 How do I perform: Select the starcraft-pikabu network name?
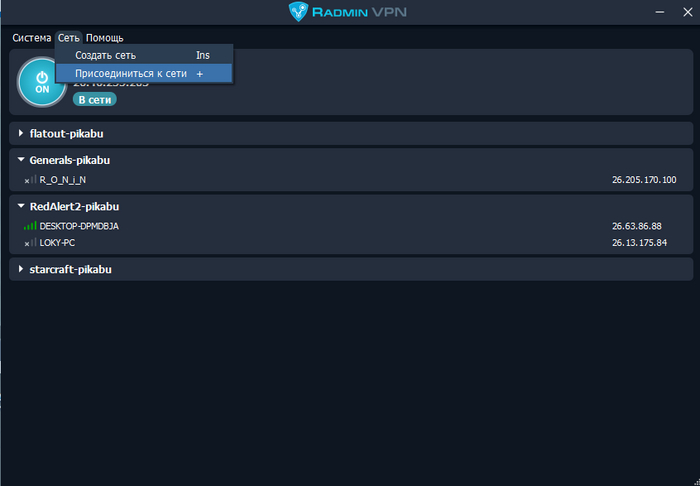coord(71,270)
